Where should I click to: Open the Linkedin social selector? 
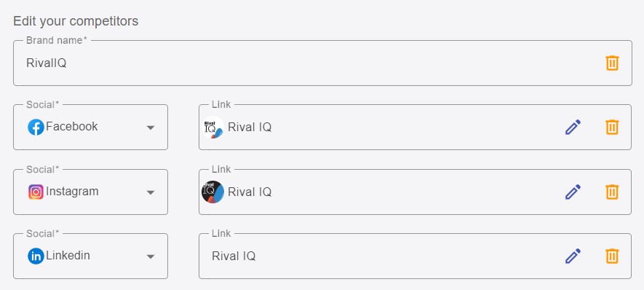click(90, 256)
